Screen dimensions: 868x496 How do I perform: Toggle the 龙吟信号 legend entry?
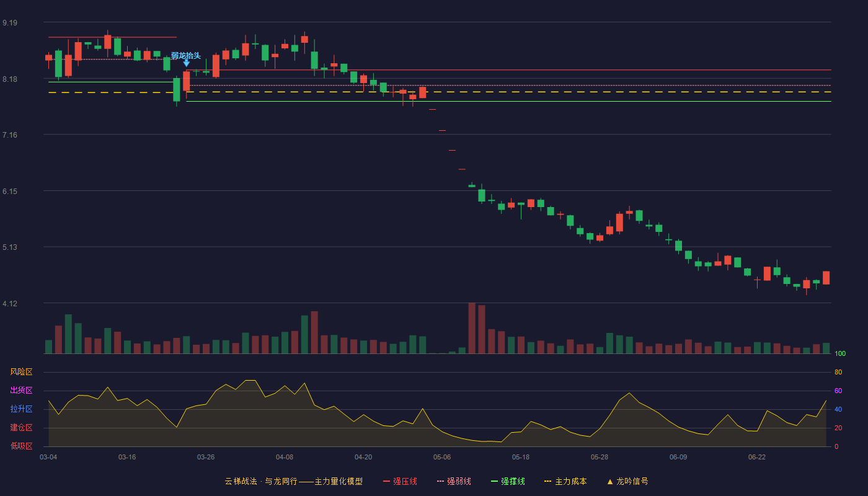tap(627, 481)
